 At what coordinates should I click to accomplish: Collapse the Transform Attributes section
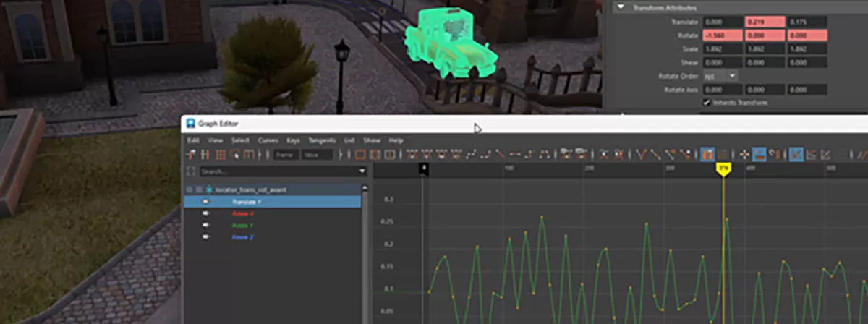(621, 8)
